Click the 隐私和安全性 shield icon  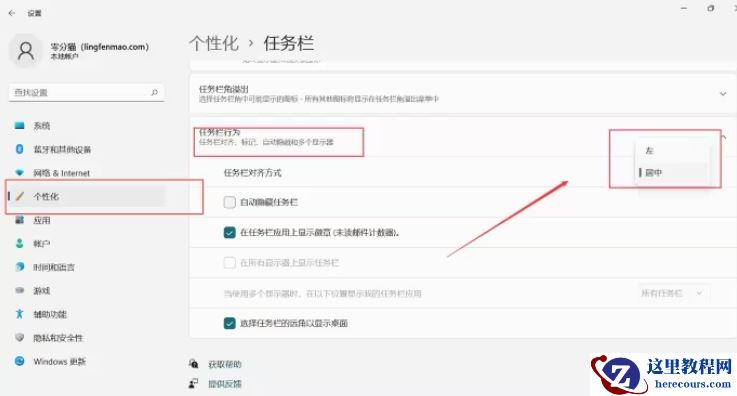[19, 337]
